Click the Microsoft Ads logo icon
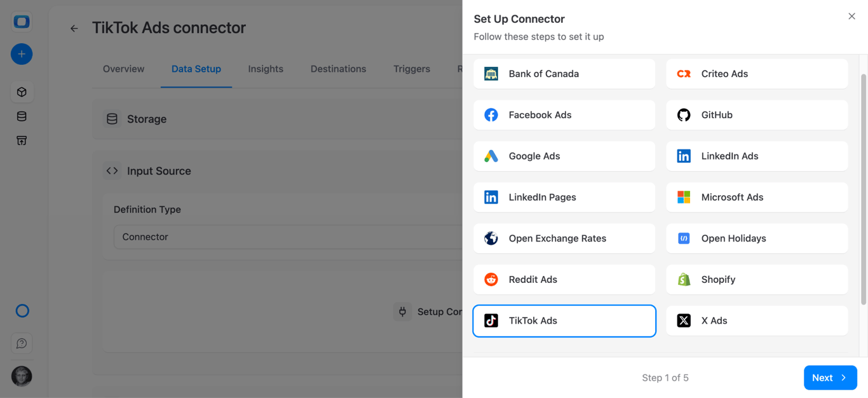The width and height of the screenshot is (868, 398). click(x=684, y=197)
